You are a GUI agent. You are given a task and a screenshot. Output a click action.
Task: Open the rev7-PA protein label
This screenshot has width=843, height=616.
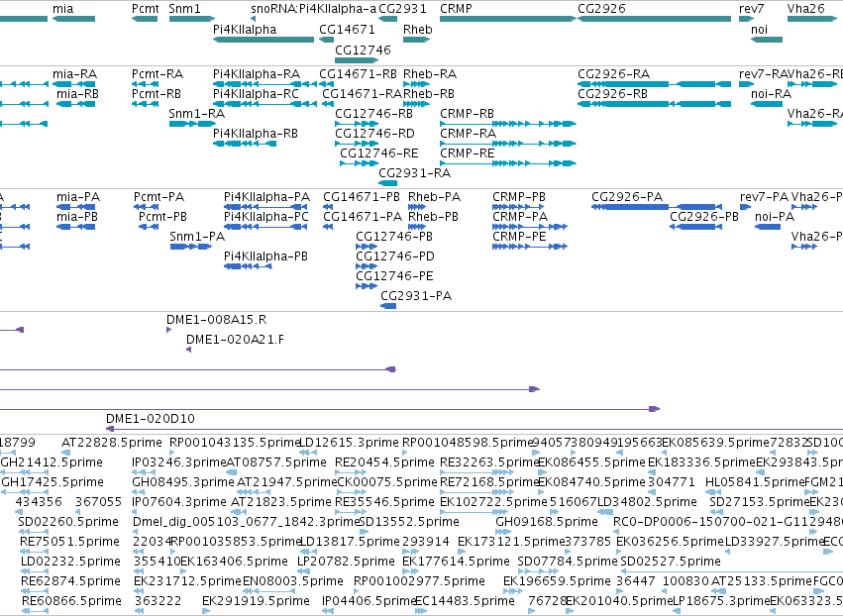click(x=764, y=197)
